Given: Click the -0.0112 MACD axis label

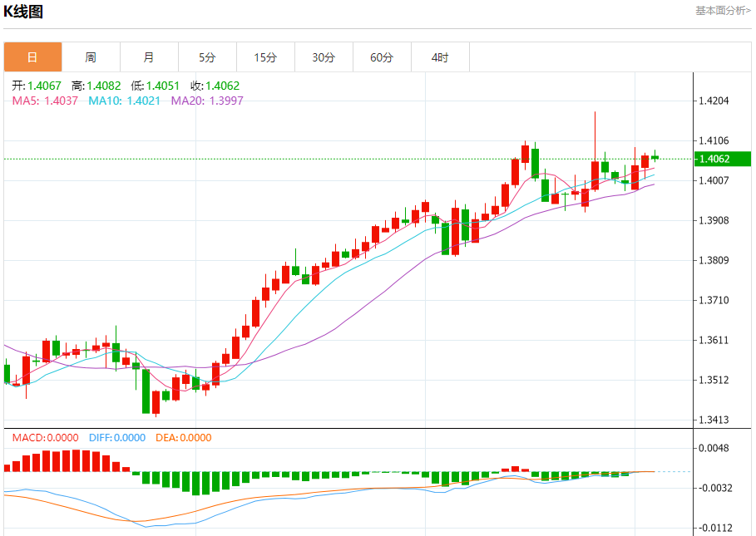Looking at the screenshot, I should tap(714, 528).
